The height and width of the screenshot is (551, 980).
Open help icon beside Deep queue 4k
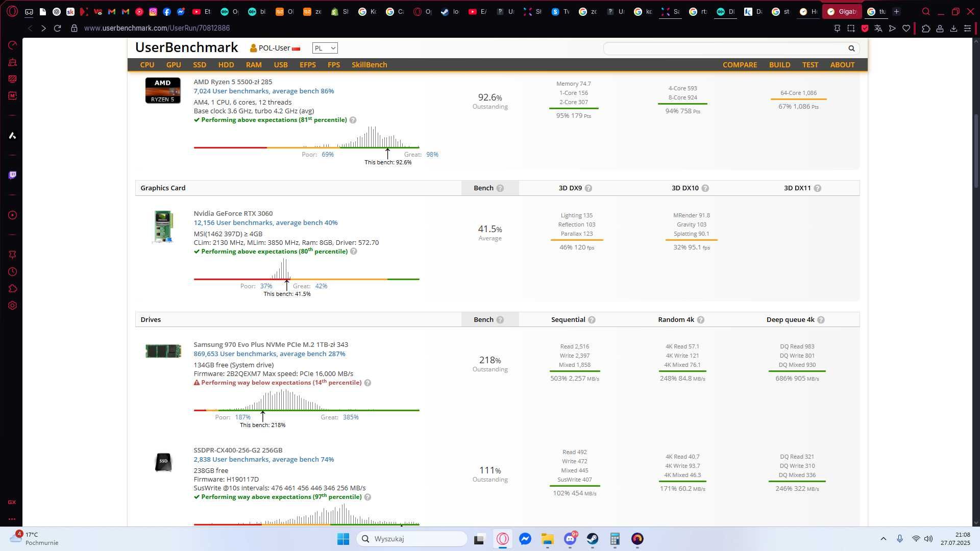(x=821, y=320)
